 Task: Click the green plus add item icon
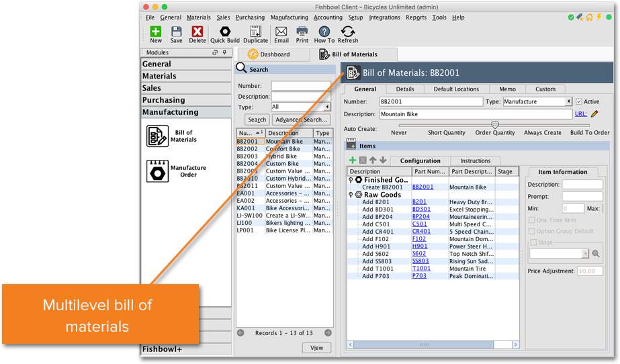point(353,160)
